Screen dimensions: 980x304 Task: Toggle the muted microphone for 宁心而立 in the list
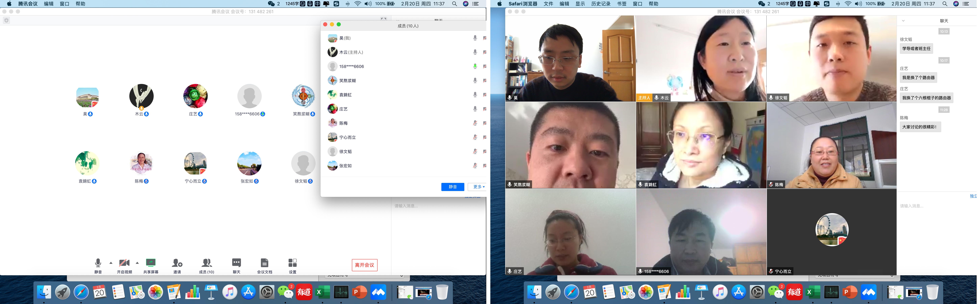[x=475, y=137]
